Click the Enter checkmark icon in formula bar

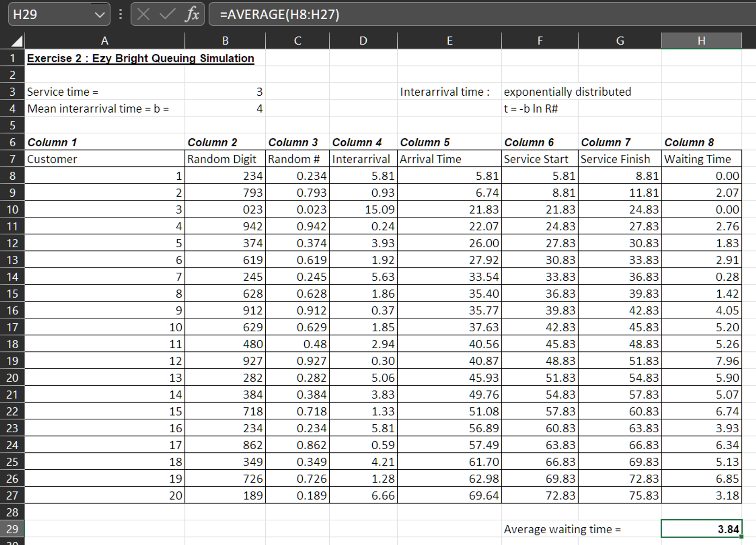(167, 14)
